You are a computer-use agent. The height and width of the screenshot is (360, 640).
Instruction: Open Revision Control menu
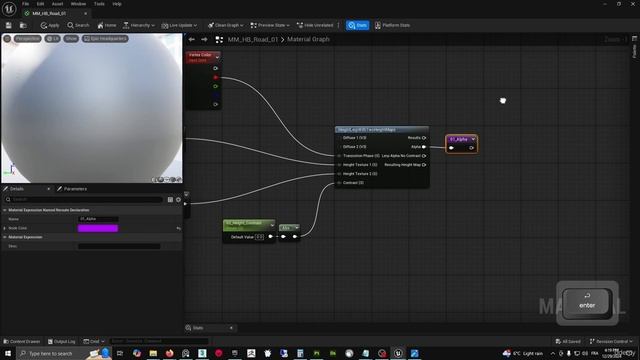pyautogui.click(x=611, y=341)
